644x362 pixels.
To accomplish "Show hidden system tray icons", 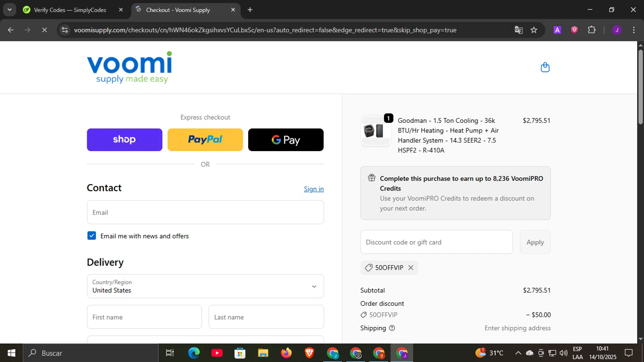I will click(518, 353).
